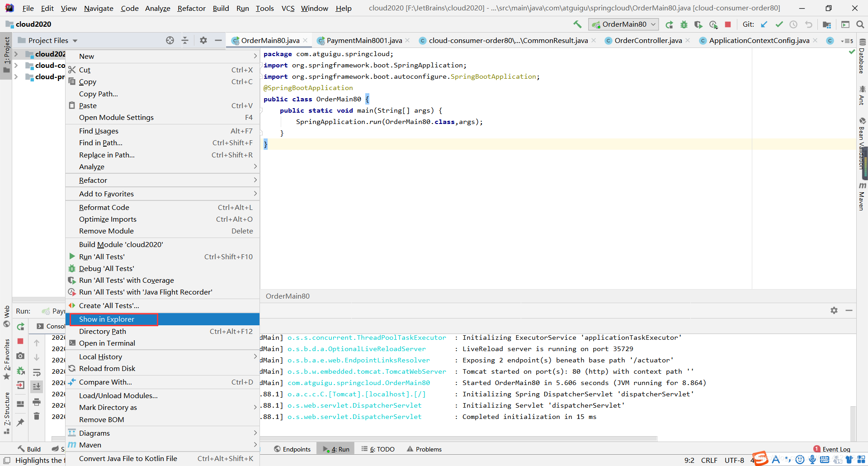
Task: Expand the cloud-pr tree node arrow
Action: click(x=16, y=76)
